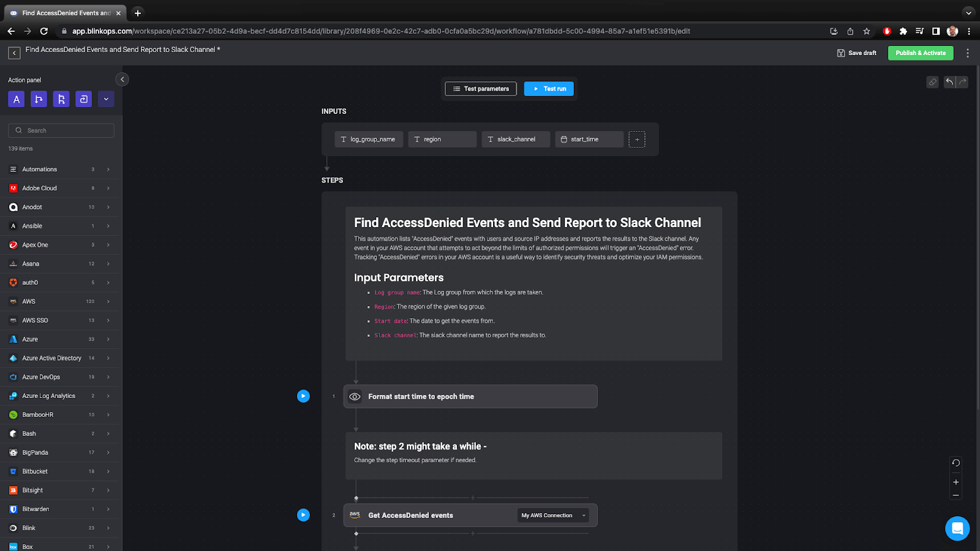Expand more action types with the chevron
The image size is (980, 551).
tap(106, 99)
